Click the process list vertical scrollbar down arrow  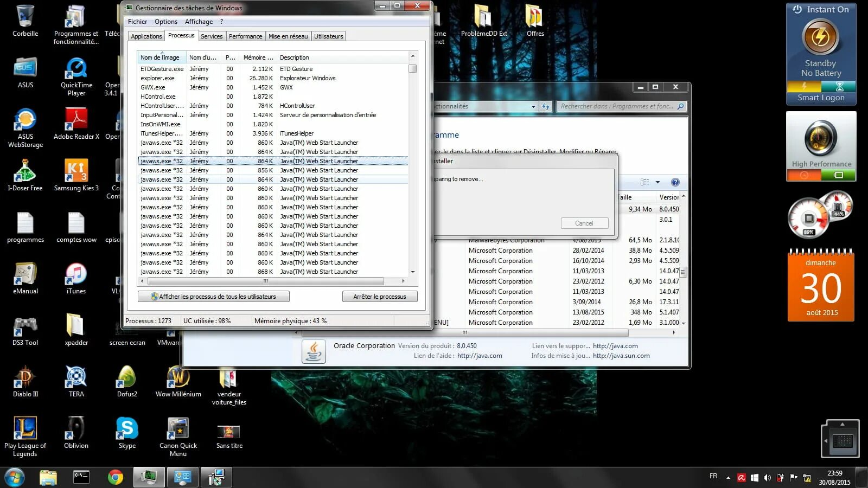click(x=413, y=272)
